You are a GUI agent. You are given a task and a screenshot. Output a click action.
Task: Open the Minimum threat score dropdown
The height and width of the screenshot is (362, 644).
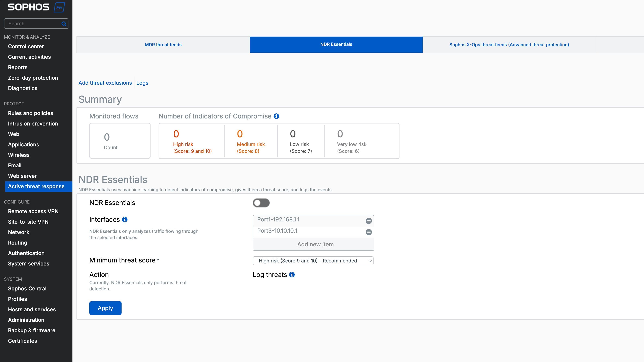[x=313, y=261]
